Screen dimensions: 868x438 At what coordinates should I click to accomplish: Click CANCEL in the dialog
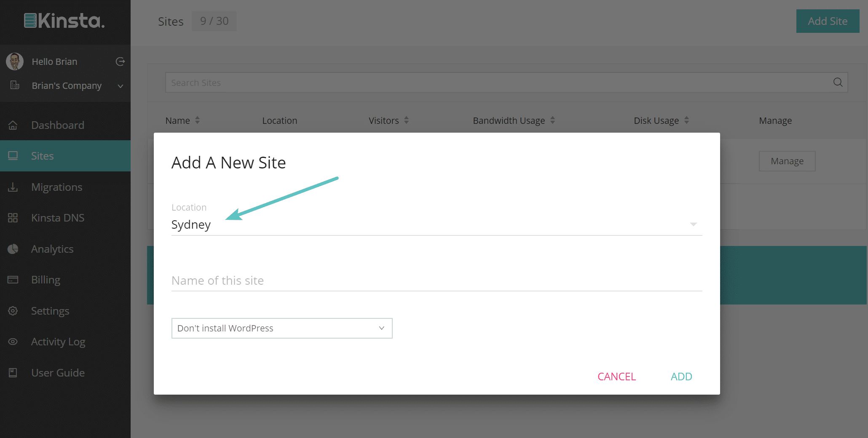[616, 377]
